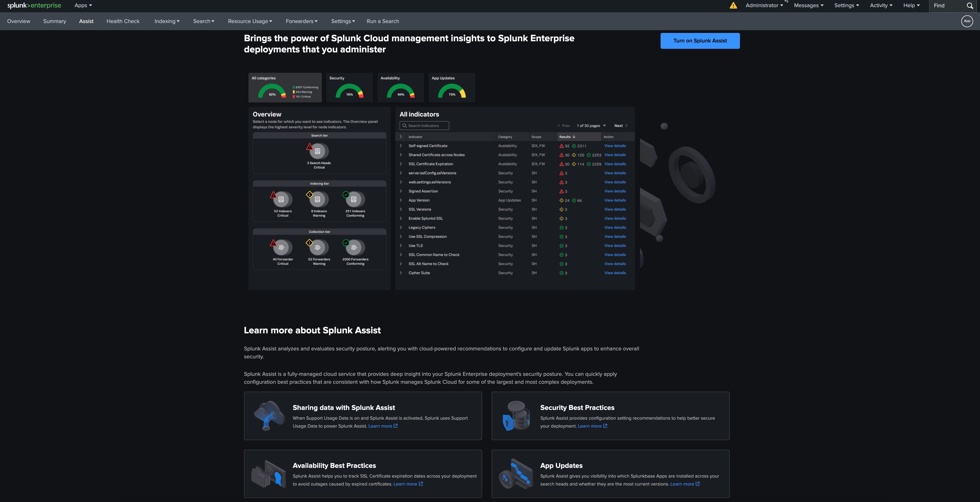Select the Assist tab
The image size is (980, 502).
coord(86,21)
